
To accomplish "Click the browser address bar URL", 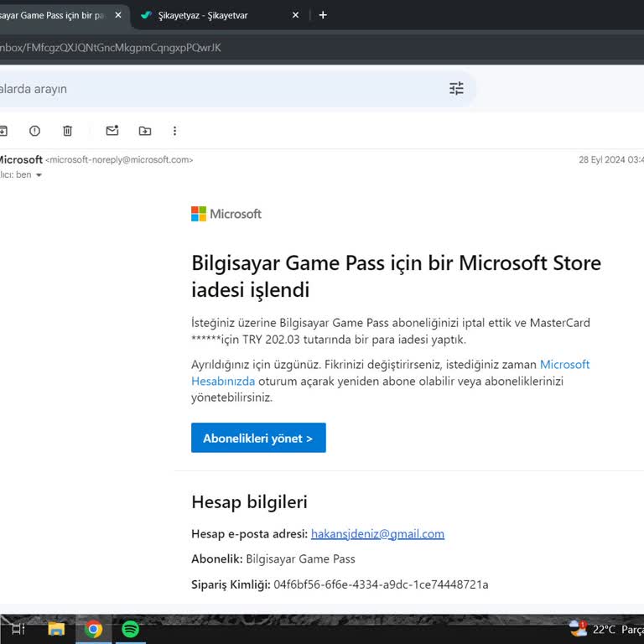I will click(110, 48).
